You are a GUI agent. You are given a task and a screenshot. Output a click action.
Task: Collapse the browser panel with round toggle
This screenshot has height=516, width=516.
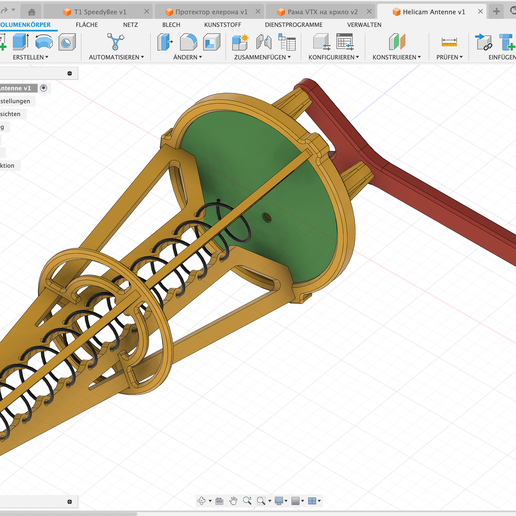(70, 73)
